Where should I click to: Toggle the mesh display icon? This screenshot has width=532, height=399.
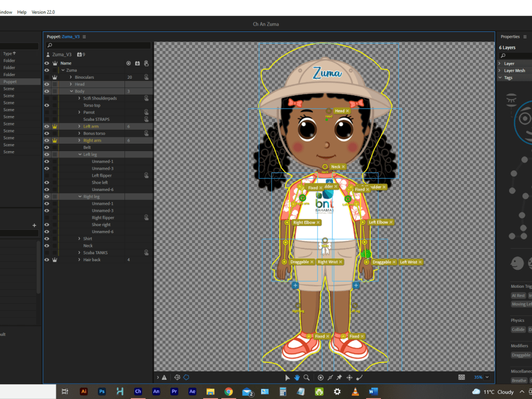click(177, 377)
